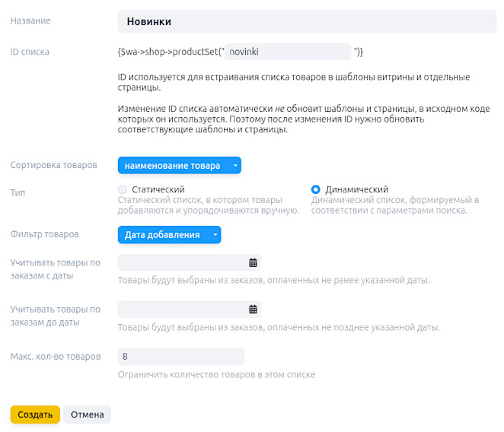504x432 pixels.
Task: Click the Макс. кол-во товаров label
Action: click(56, 357)
